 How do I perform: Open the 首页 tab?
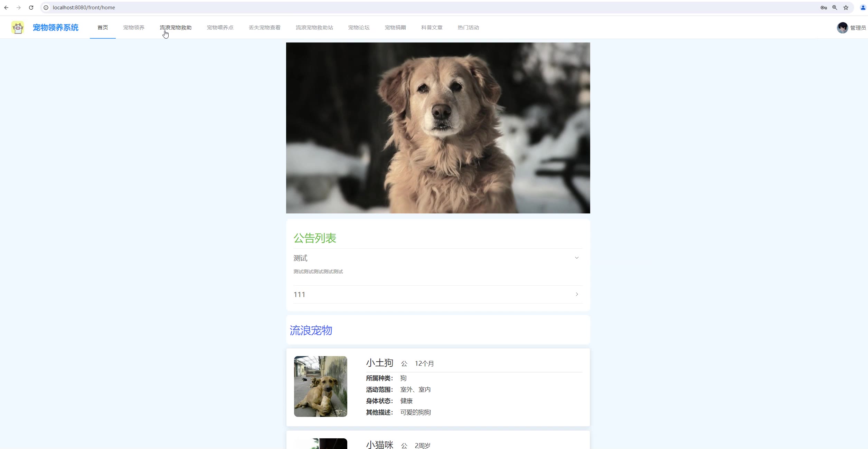103,28
